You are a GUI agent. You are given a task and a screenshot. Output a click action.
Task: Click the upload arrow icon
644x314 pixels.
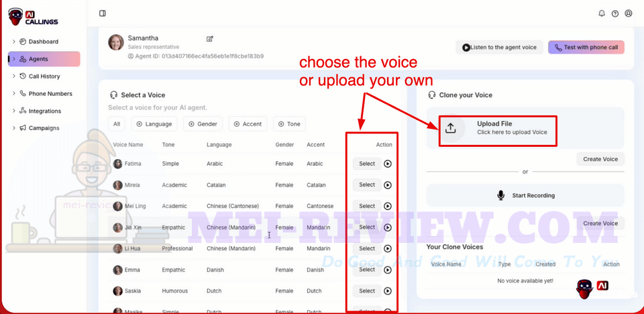(x=451, y=128)
